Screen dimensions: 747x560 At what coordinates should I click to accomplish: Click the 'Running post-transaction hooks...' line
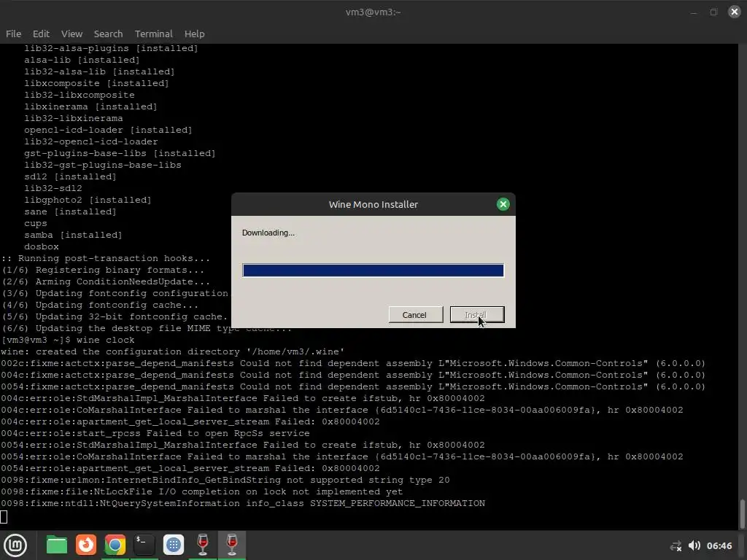coord(105,258)
